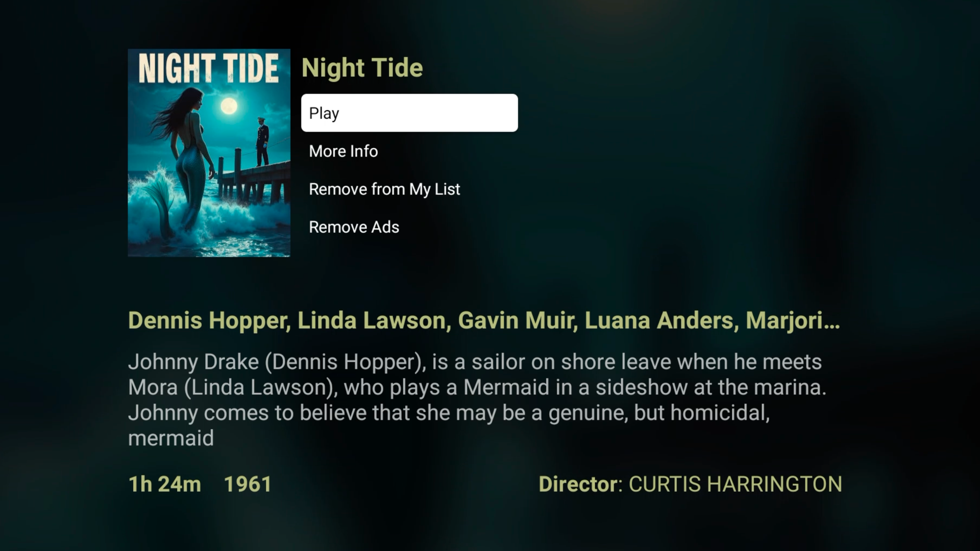
Task: Click Dennis Hopper in the cast list
Action: point(209,320)
